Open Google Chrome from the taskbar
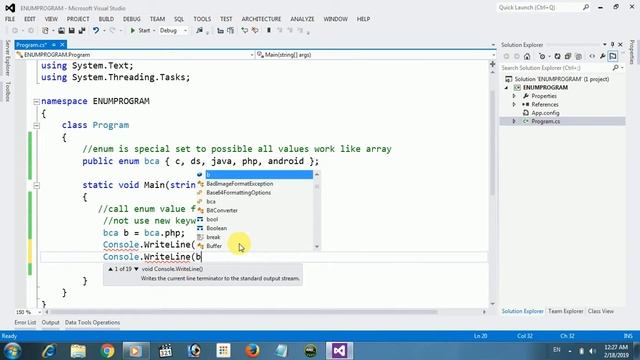The height and width of the screenshot is (360, 640). pyautogui.click(x=107, y=351)
